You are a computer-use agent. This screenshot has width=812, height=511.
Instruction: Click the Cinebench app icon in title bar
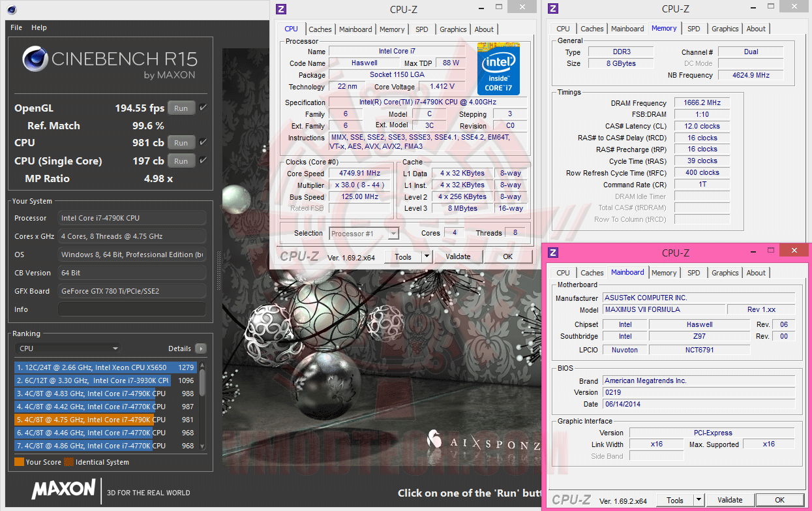12,10
